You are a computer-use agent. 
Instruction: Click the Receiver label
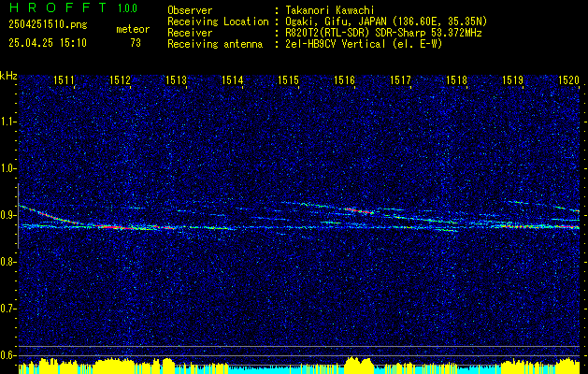pyautogui.click(x=190, y=33)
